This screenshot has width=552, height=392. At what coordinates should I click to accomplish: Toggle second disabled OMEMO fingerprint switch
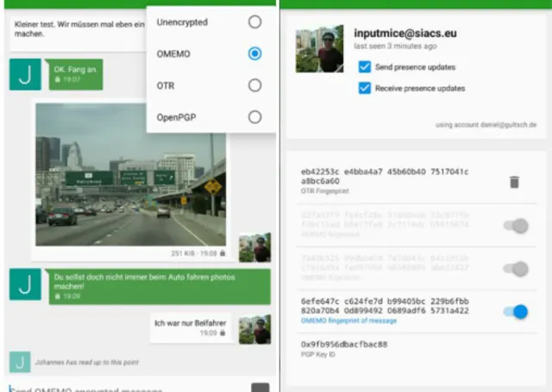(516, 269)
